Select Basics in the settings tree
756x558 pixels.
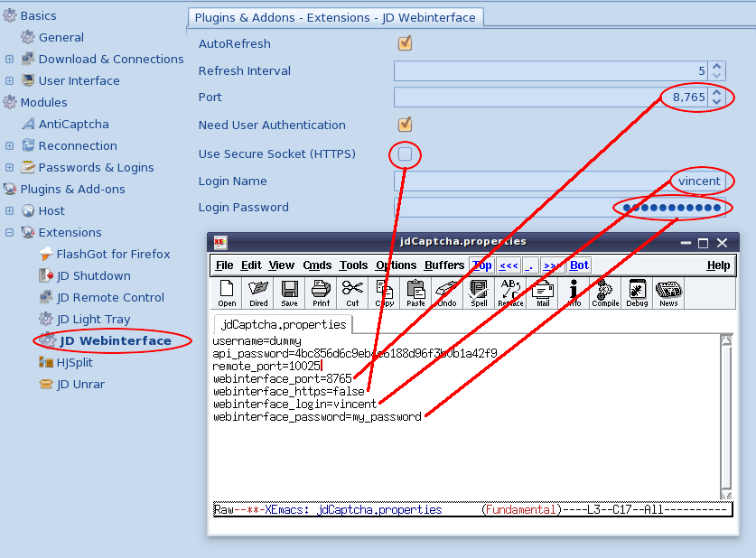click(x=38, y=15)
